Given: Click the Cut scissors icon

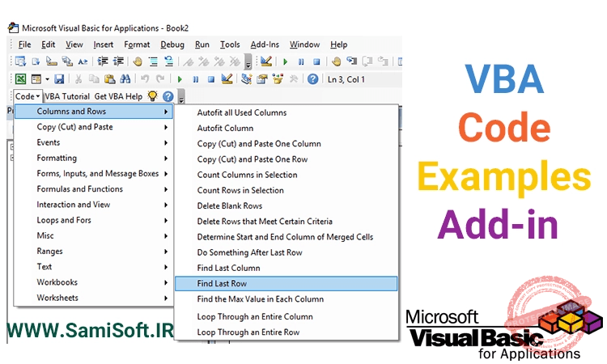Looking at the screenshot, I should tap(79, 79).
